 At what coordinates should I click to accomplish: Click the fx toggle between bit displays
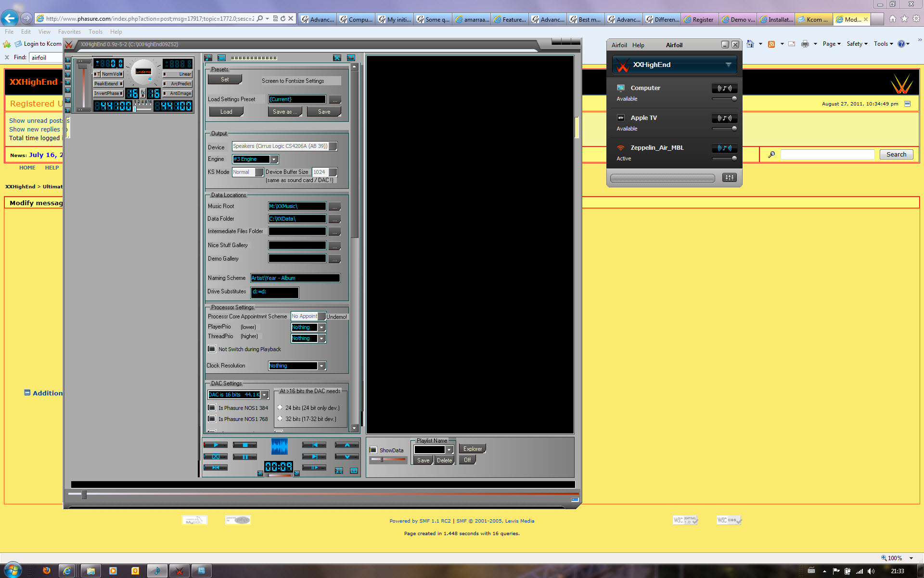142,93
